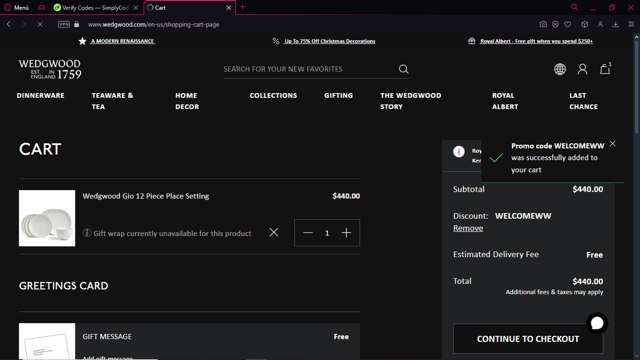640x360 pixels.
Task: Open a new browser tab
Action: [x=242, y=7]
